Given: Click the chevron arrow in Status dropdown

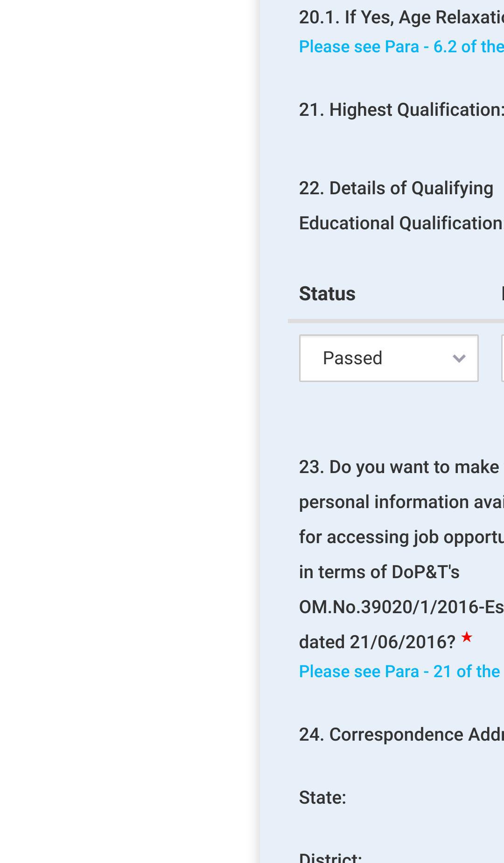Looking at the screenshot, I should [459, 359].
